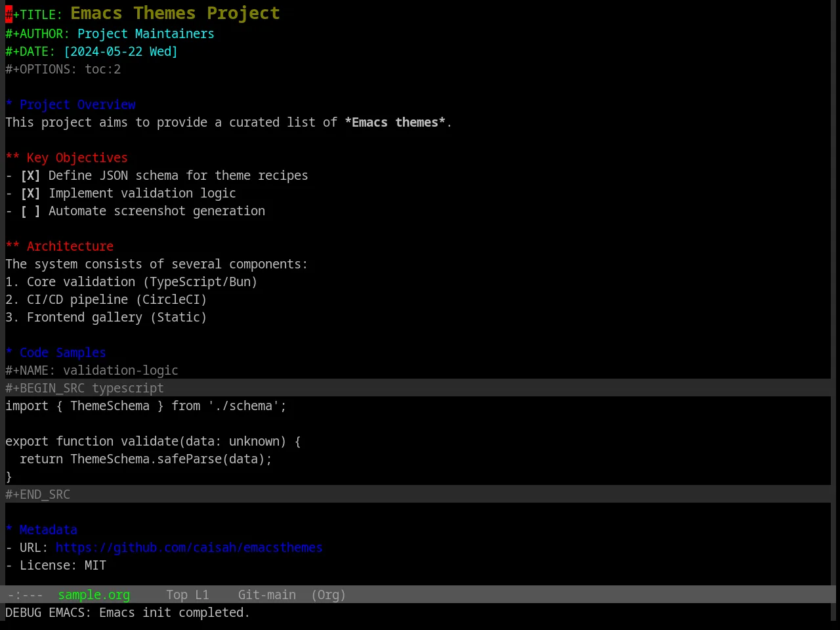Click 'CI/CD pipeline (CircleCI)' list item
Screen dimensions: 840x630
pyautogui.click(x=117, y=300)
